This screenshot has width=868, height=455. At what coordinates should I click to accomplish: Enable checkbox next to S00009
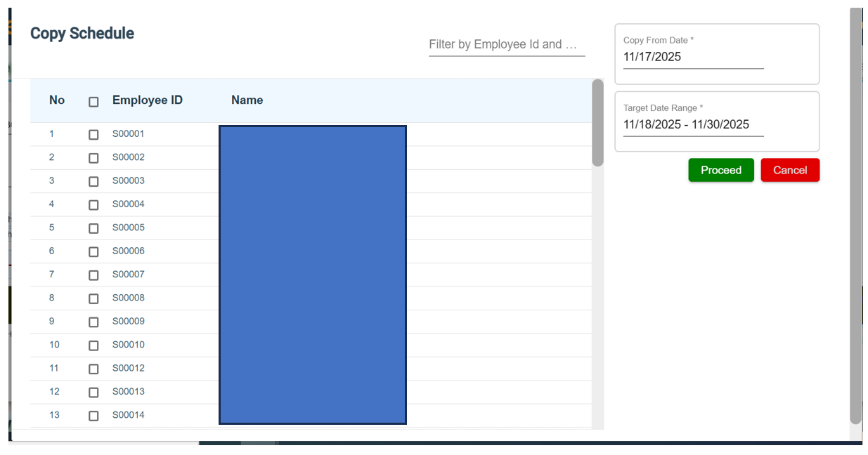(93, 322)
